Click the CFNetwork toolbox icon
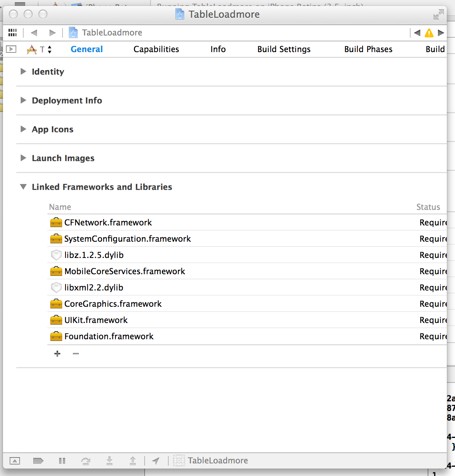This screenshot has height=476, width=455. tap(56, 222)
